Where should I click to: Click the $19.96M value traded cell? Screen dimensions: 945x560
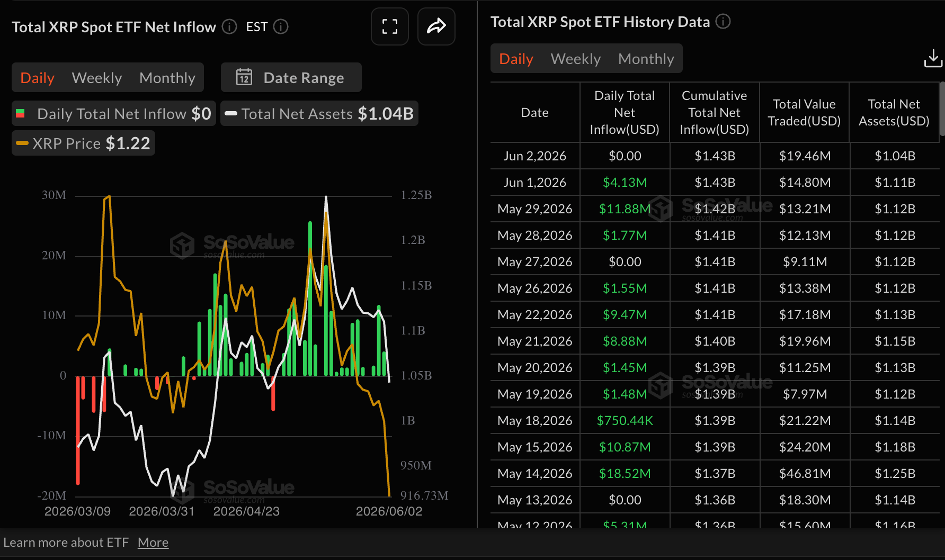pos(805,341)
